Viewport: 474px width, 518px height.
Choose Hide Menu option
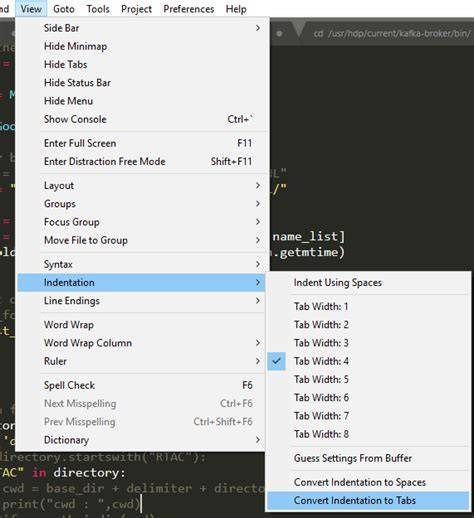pos(142,101)
